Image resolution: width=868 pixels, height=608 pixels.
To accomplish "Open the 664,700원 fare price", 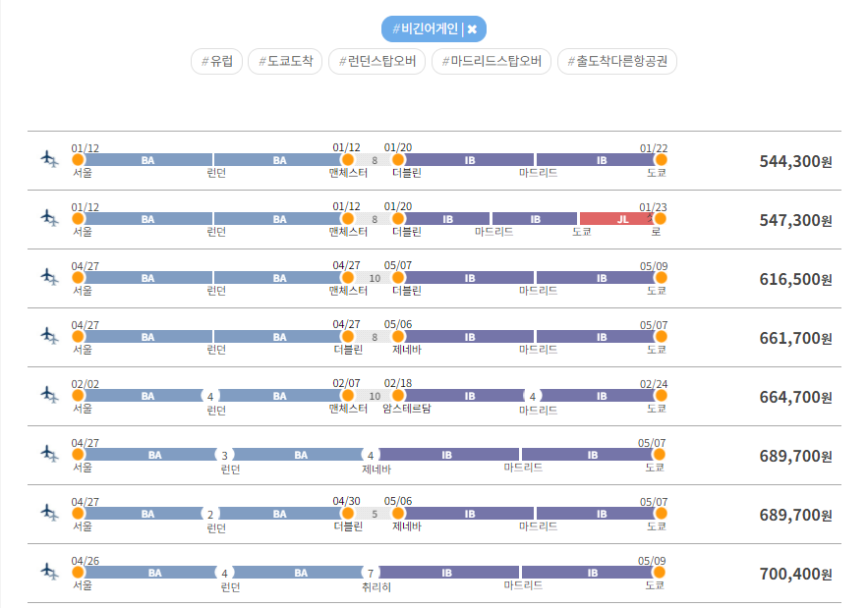I will [x=795, y=397].
